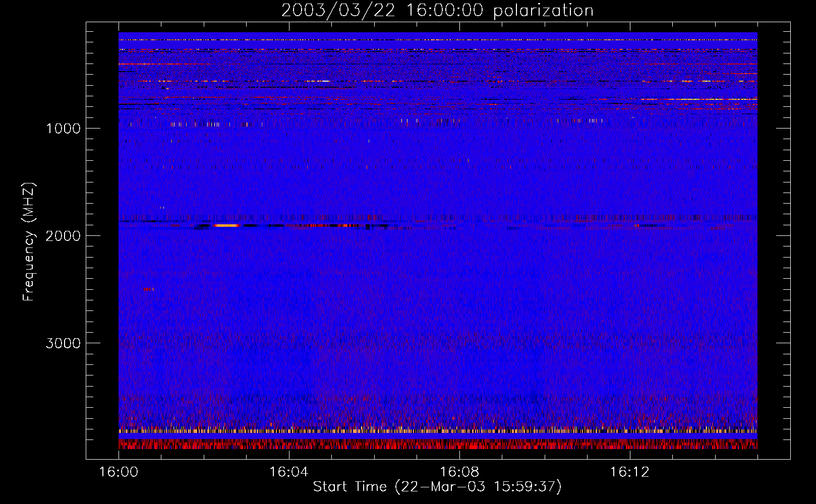
Task: Click the "Start Time (22-Mar-03 15:59:37)" label
Action: click(x=437, y=487)
